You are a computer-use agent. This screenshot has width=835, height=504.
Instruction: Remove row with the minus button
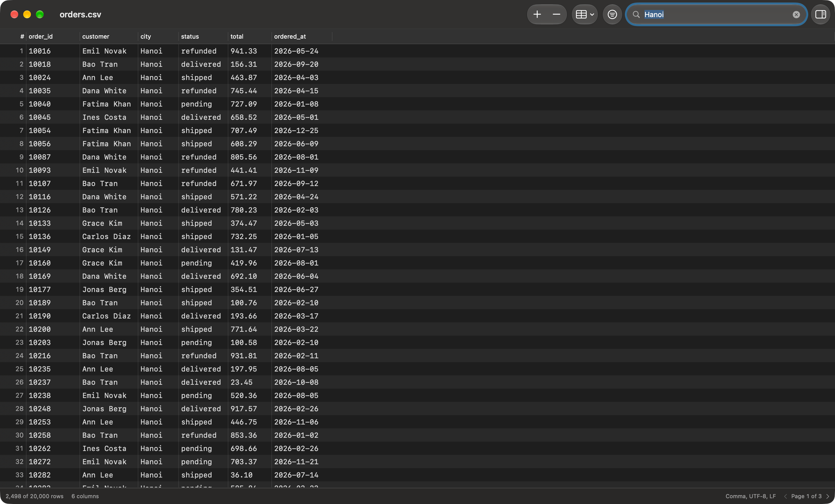(x=556, y=15)
